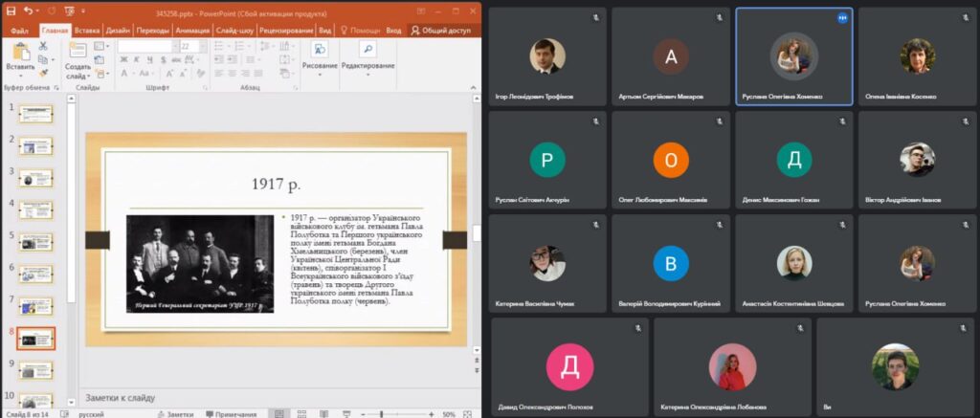Open the font size dropdown

pyautogui.click(x=202, y=46)
